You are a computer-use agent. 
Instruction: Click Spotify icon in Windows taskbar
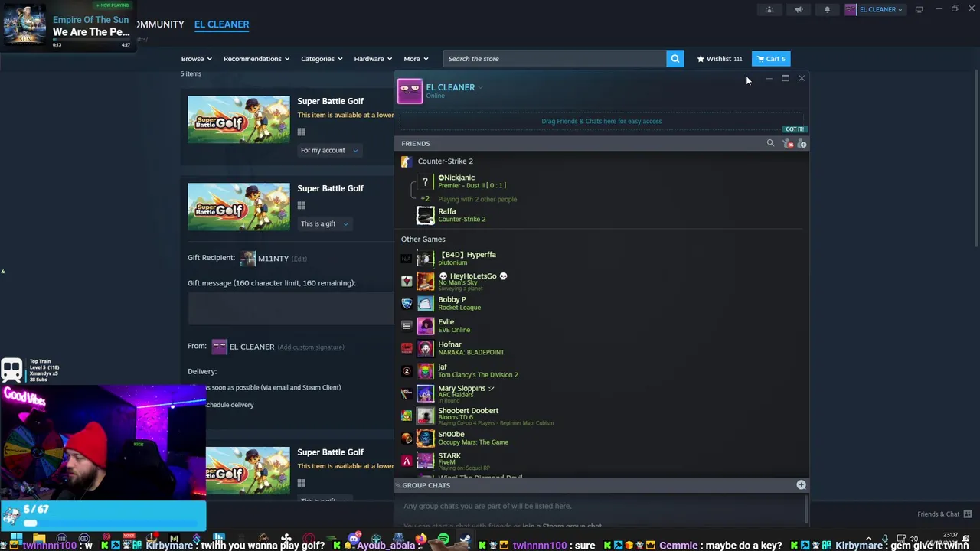click(443, 540)
